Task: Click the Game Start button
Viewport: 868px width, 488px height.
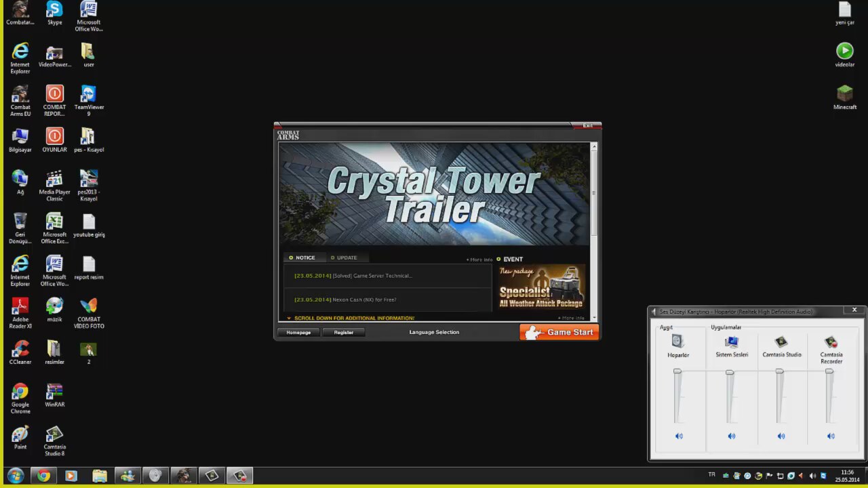Action: point(559,332)
